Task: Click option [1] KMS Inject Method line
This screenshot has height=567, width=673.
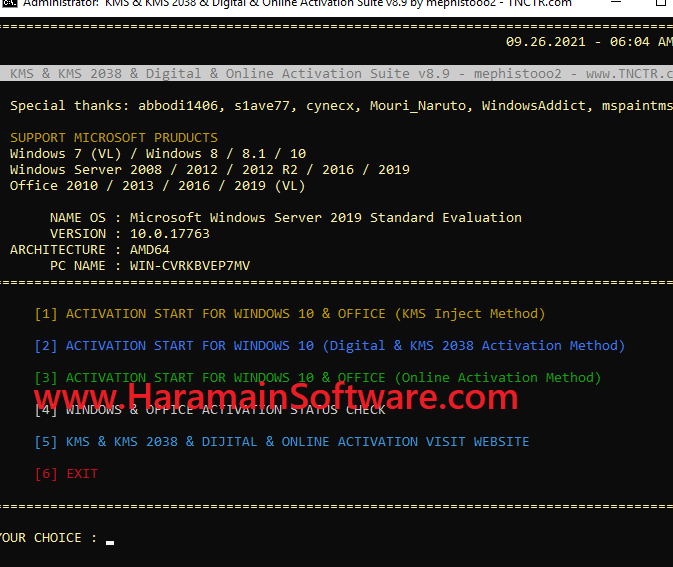Action: [290, 314]
